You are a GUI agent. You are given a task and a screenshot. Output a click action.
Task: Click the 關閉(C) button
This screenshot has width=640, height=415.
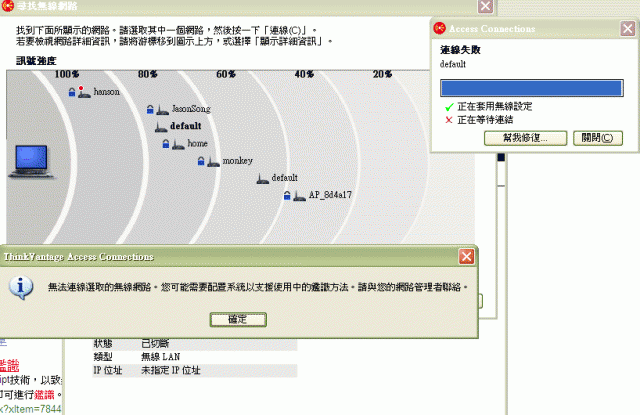[598, 138]
